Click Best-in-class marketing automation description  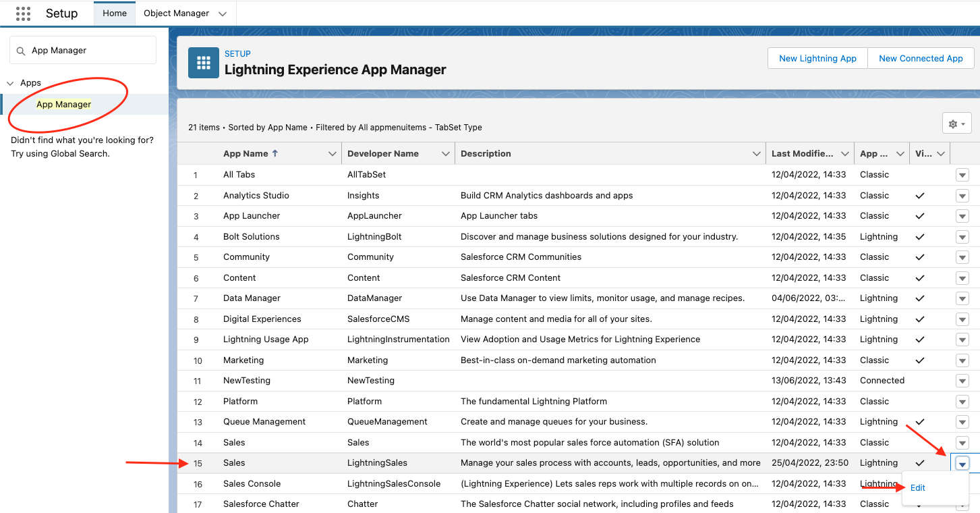(558, 360)
